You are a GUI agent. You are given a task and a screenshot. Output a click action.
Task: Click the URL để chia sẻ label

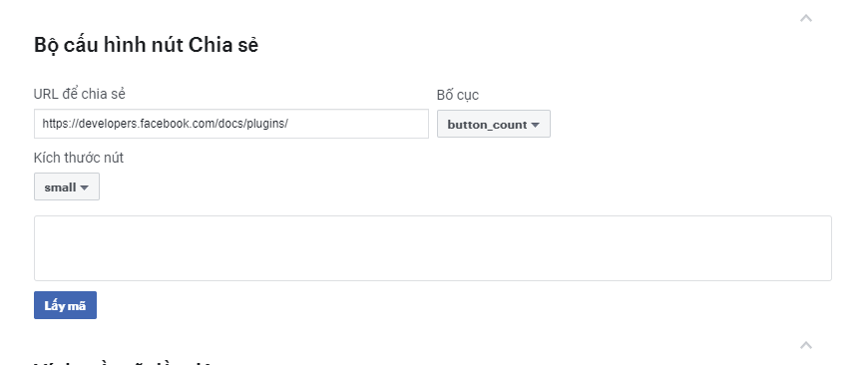80,94
